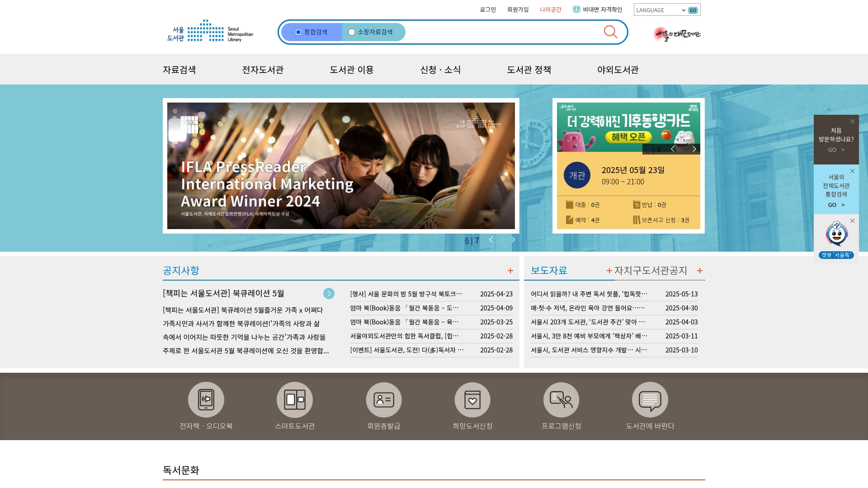Open the 도서관 이용 menu
The width and height of the screenshot is (868, 488).
352,70
